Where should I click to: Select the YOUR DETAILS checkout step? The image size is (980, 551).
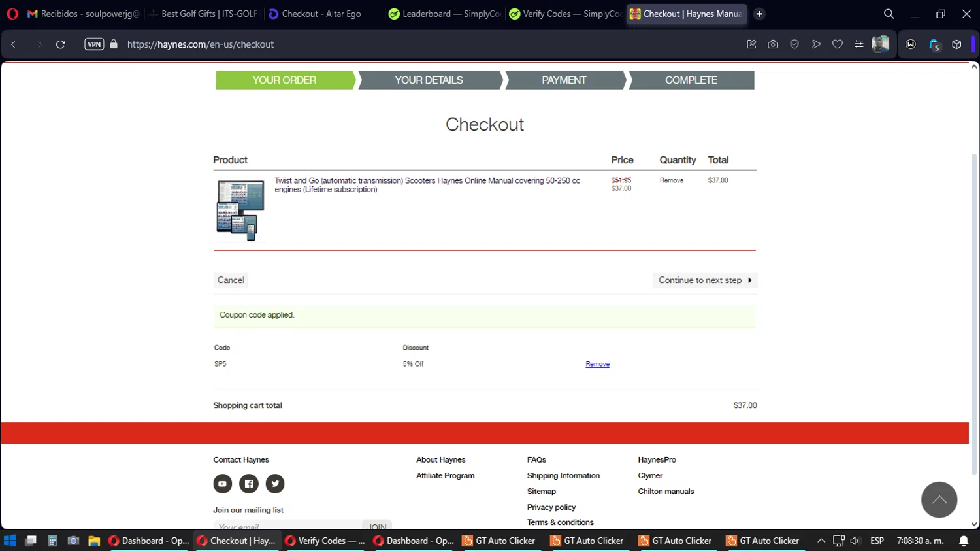coord(429,80)
